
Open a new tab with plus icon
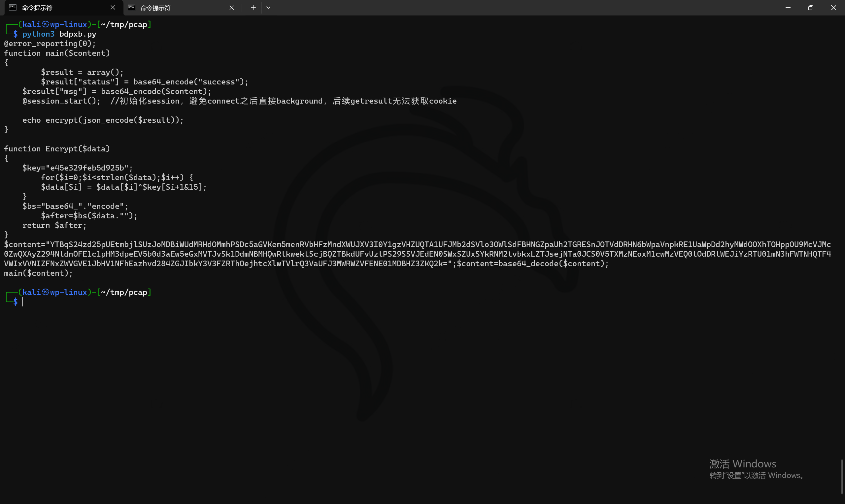click(253, 8)
